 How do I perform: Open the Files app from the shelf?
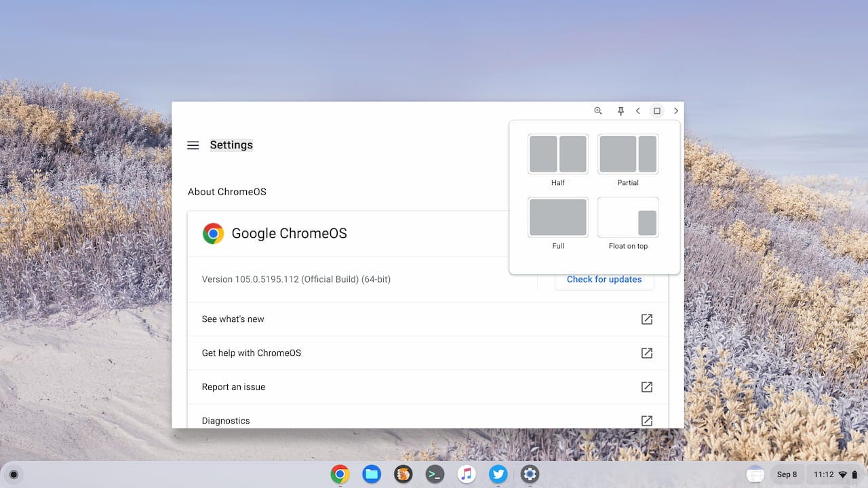click(x=371, y=474)
